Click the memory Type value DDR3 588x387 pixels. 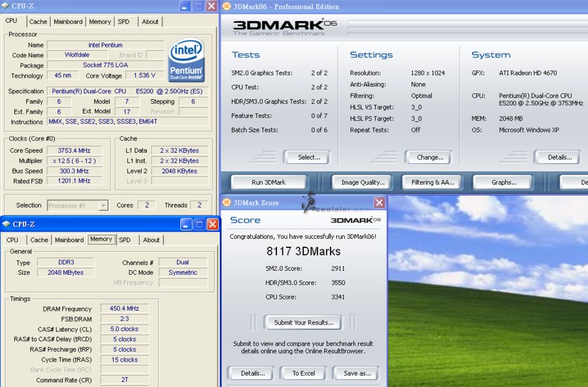click(66, 262)
